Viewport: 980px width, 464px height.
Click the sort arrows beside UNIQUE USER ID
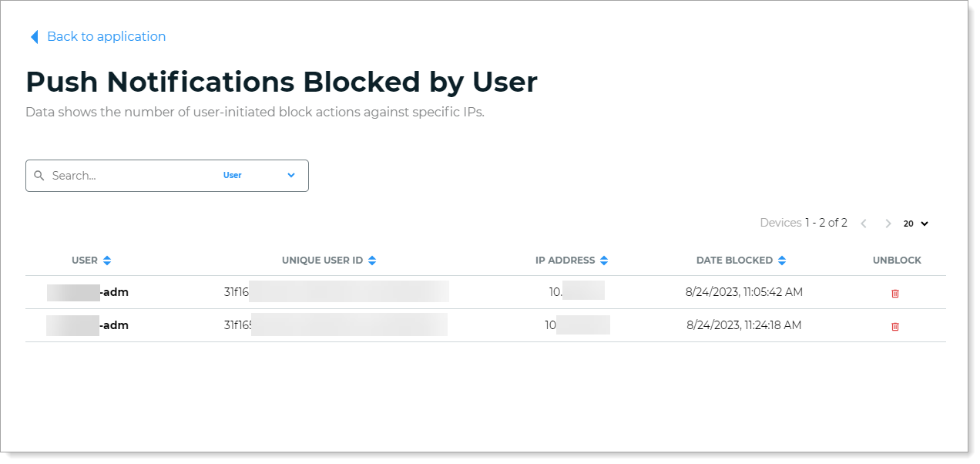372,260
